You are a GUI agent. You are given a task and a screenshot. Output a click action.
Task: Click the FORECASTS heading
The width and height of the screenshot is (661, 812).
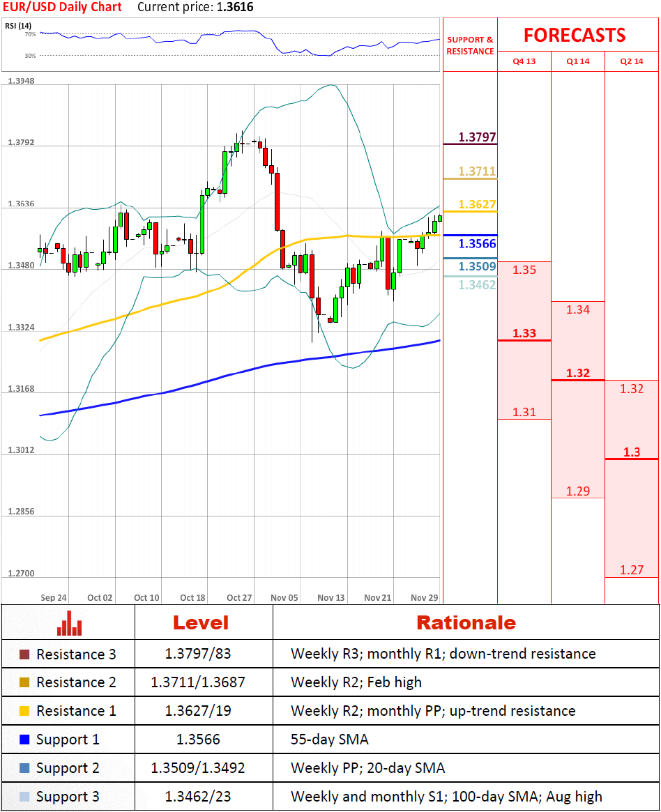tap(575, 36)
